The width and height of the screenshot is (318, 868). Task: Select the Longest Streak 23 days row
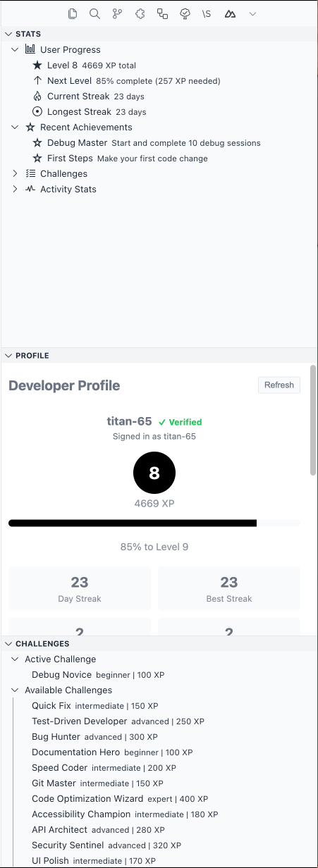click(x=159, y=111)
